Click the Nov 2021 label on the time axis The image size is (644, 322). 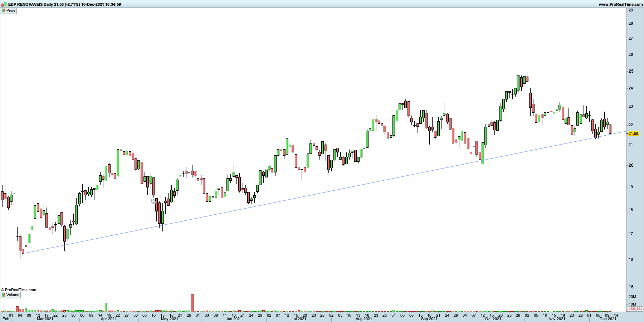coord(557,319)
